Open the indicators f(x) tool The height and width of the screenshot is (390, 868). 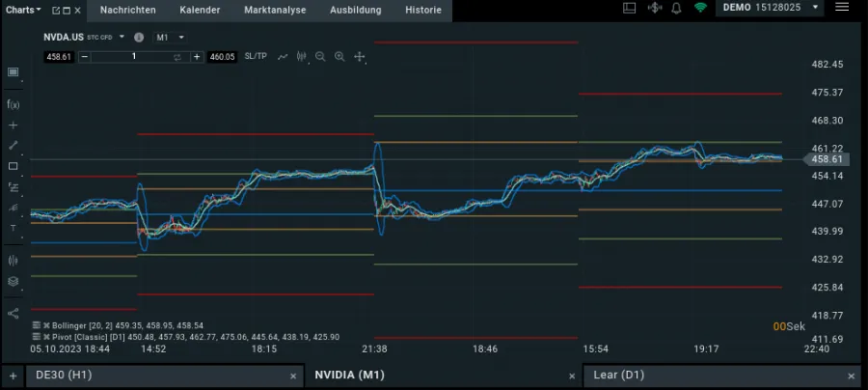click(x=13, y=104)
